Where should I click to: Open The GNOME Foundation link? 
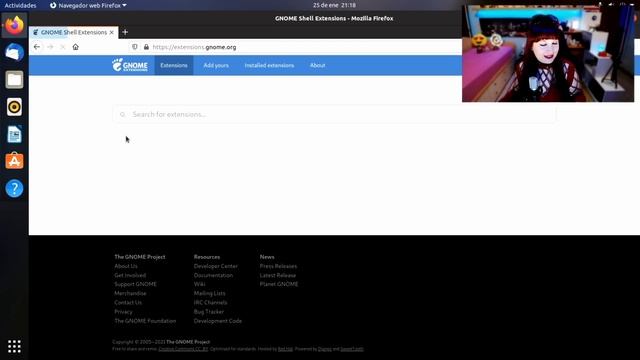(x=145, y=321)
